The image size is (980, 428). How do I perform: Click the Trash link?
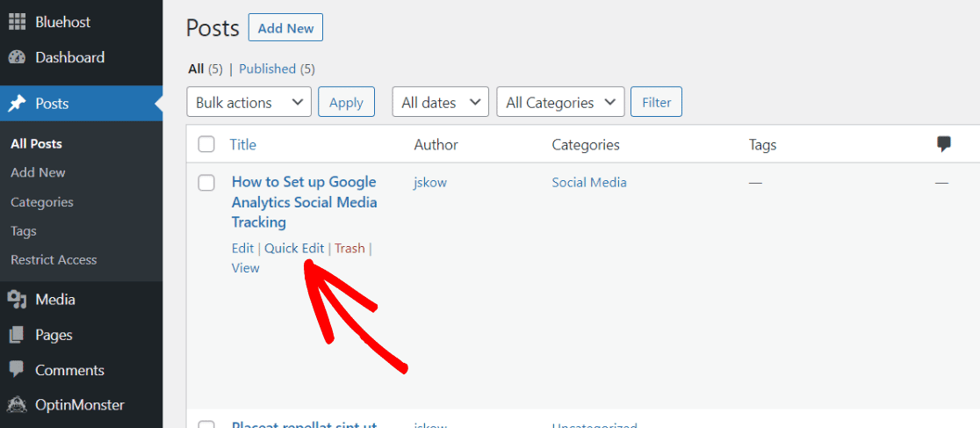(349, 249)
